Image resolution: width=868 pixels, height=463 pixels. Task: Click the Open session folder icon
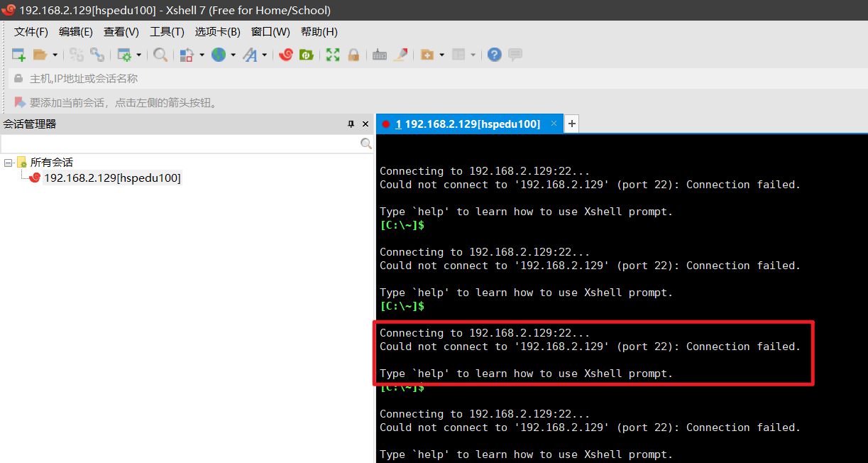click(40, 55)
